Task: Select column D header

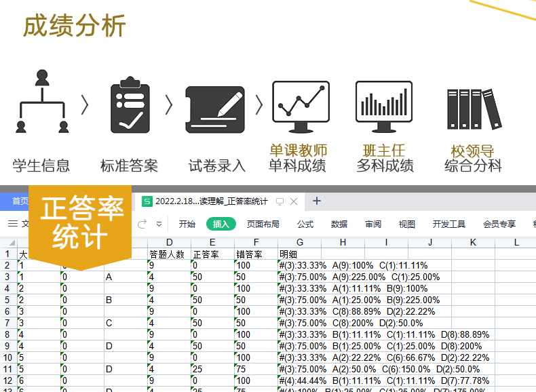Action: pos(169,243)
